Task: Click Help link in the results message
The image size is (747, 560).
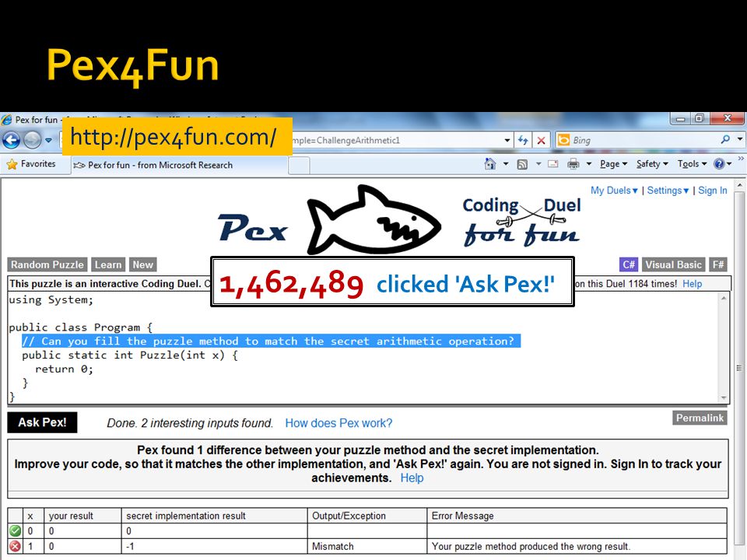Action: click(x=412, y=478)
